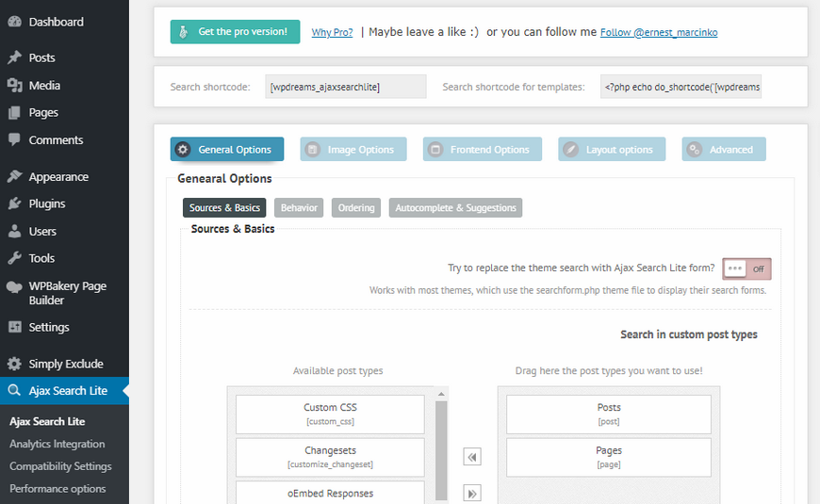The image size is (820, 504).
Task: Click the Comments speech bubble icon
Action: [x=15, y=139]
